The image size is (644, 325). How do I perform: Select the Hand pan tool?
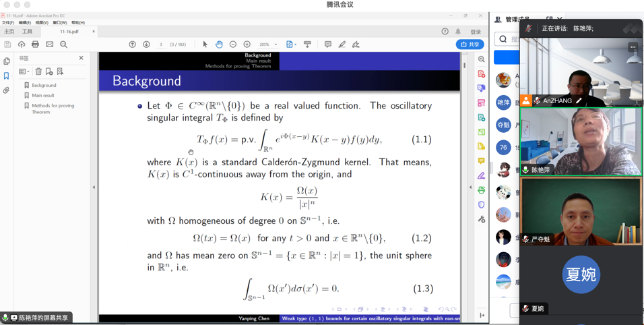coord(219,45)
